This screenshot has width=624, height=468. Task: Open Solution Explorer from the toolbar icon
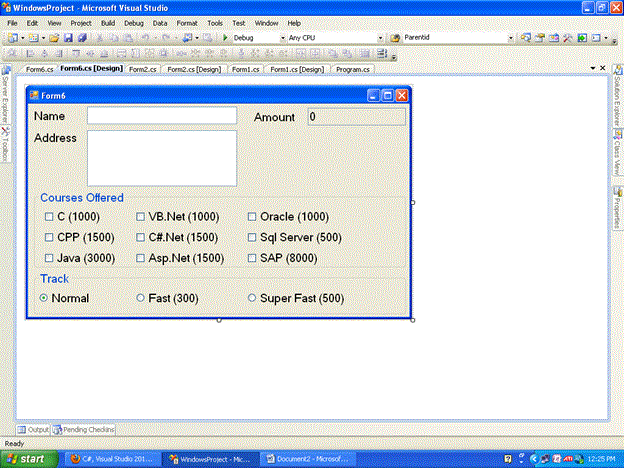pos(526,38)
